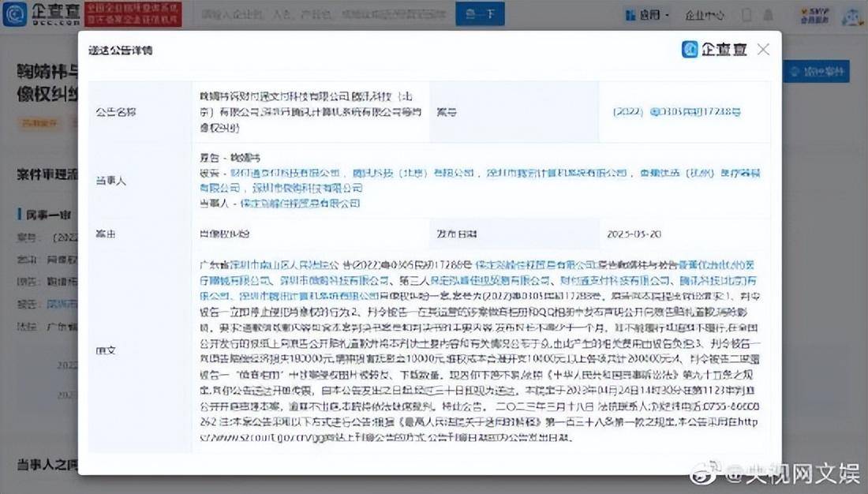Open 腾讯科技（北京）有限公司 in the 当事人 row
This screenshot has height=494, width=868.
click(x=413, y=173)
